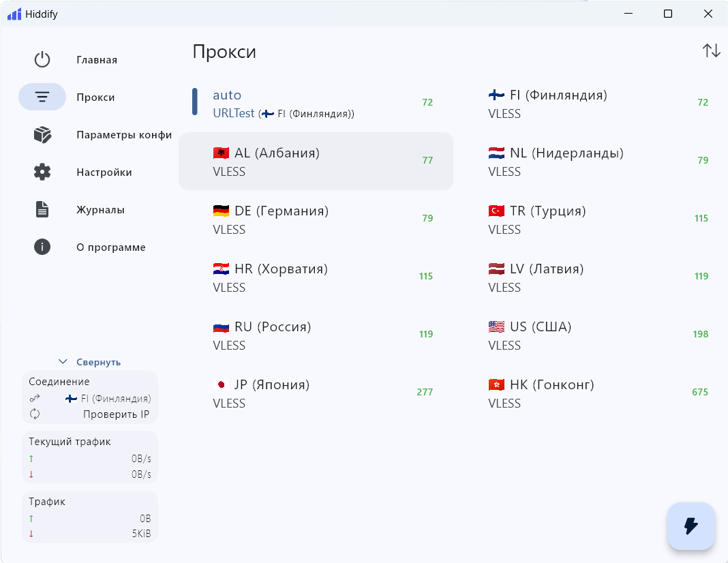Click the refresh icon beside Проверить IP
The width and height of the screenshot is (728, 563).
click(35, 414)
